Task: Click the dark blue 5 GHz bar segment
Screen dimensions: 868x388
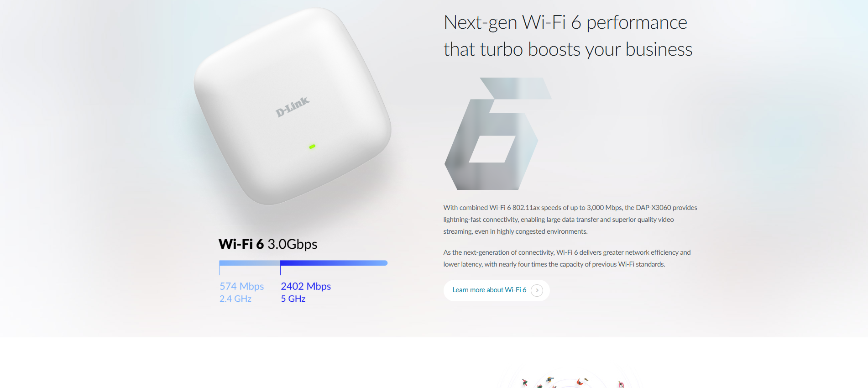Action: click(334, 263)
